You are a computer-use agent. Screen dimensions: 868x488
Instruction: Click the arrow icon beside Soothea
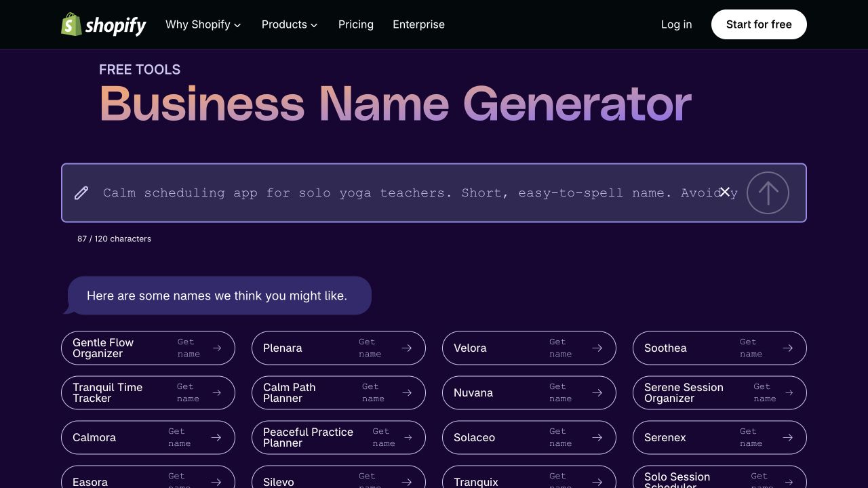pyautogui.click(x=788, y=348)
